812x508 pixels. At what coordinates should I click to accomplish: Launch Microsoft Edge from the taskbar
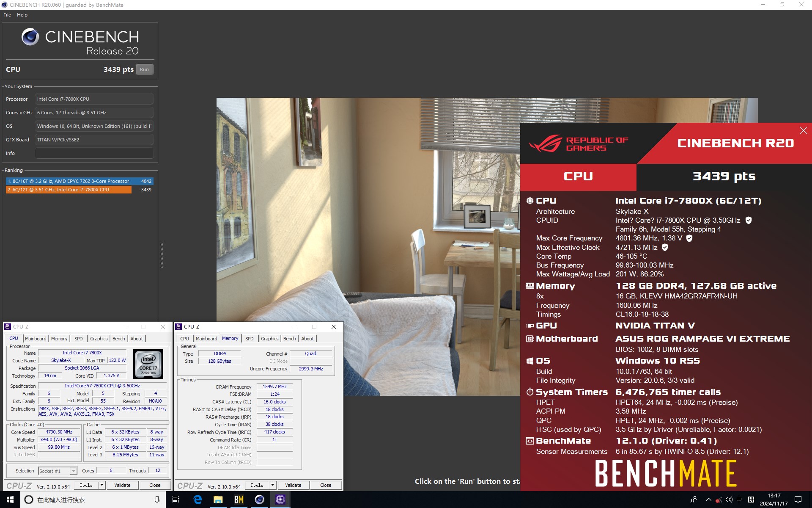(x=198, y=500)
